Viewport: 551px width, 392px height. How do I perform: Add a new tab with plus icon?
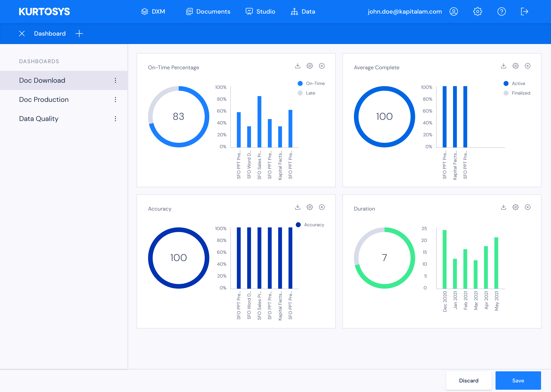79,34
